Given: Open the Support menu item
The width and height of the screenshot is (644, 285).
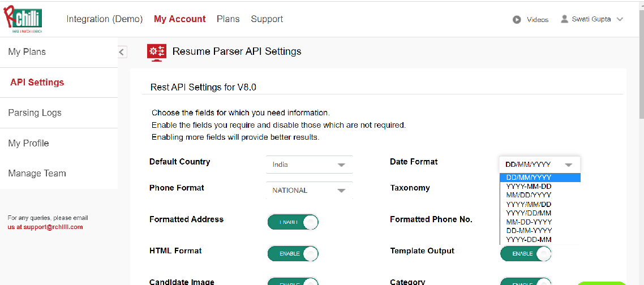Looking at the screenshot, I should point(267,19).
